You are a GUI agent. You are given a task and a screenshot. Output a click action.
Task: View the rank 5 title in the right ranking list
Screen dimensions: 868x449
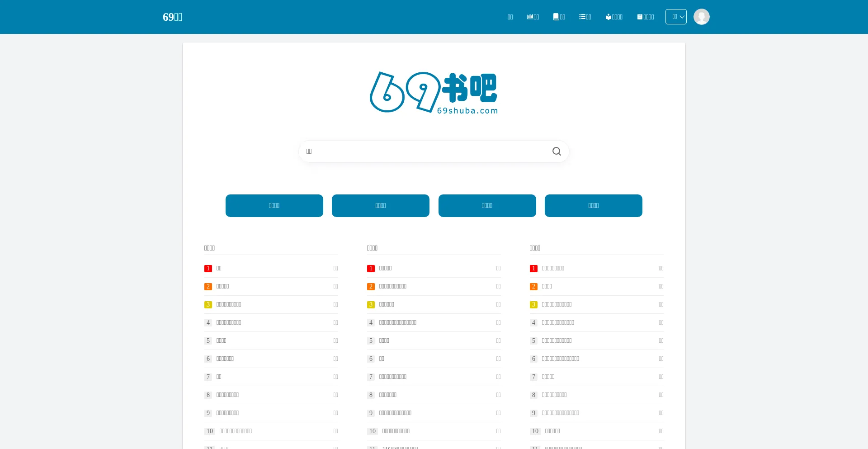coord(557,340)
